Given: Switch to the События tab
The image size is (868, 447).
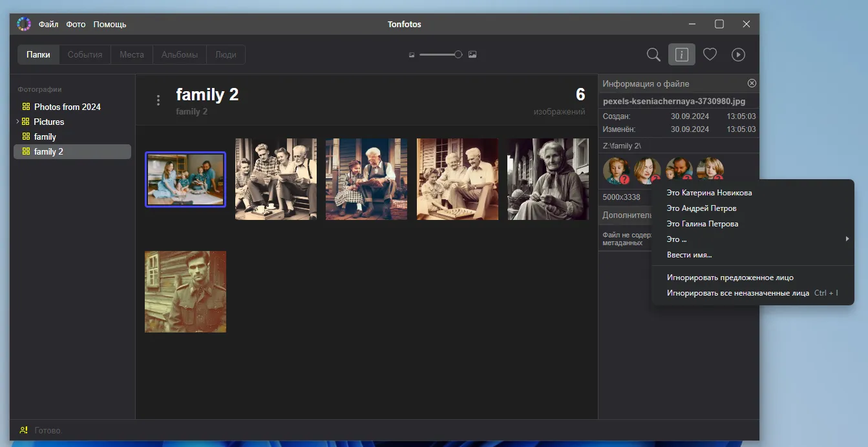Looking at the screenshot, I should click(85, 55).
